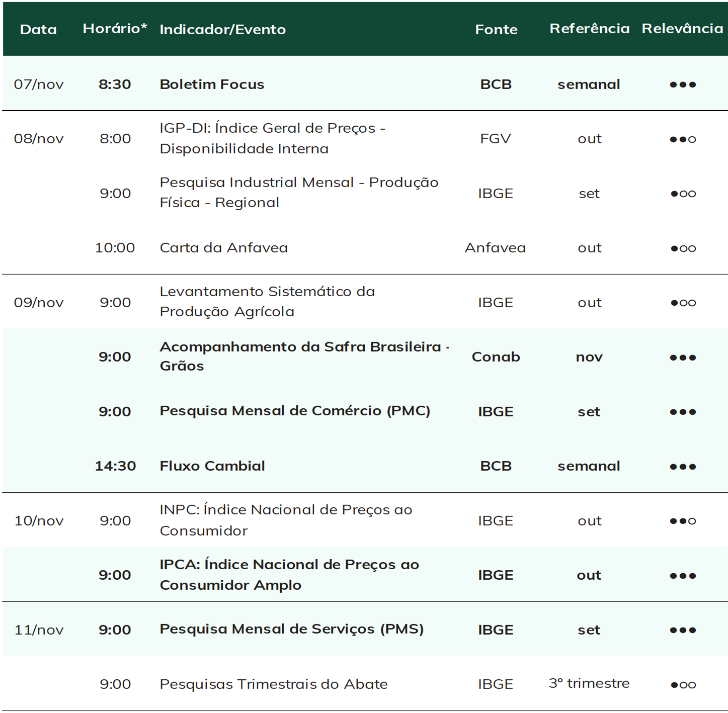Click the 10:00 time cell
This screenshot has height=713, width=728.
click(115, 247)
